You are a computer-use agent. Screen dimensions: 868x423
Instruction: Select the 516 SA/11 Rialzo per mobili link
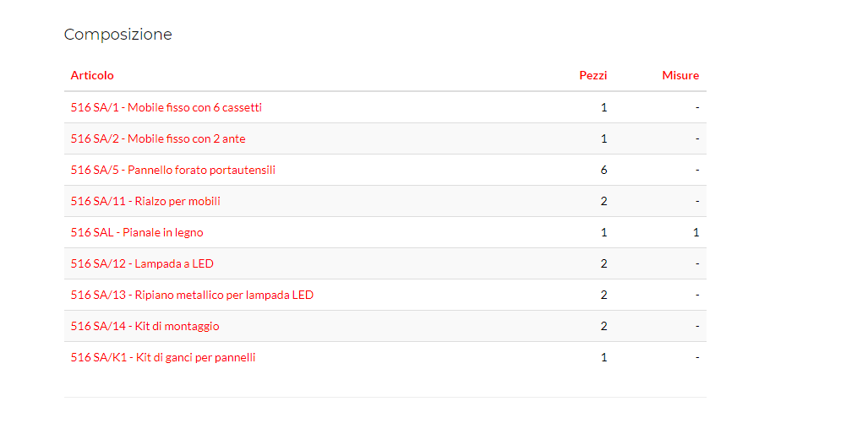click(x=145, y=201)
